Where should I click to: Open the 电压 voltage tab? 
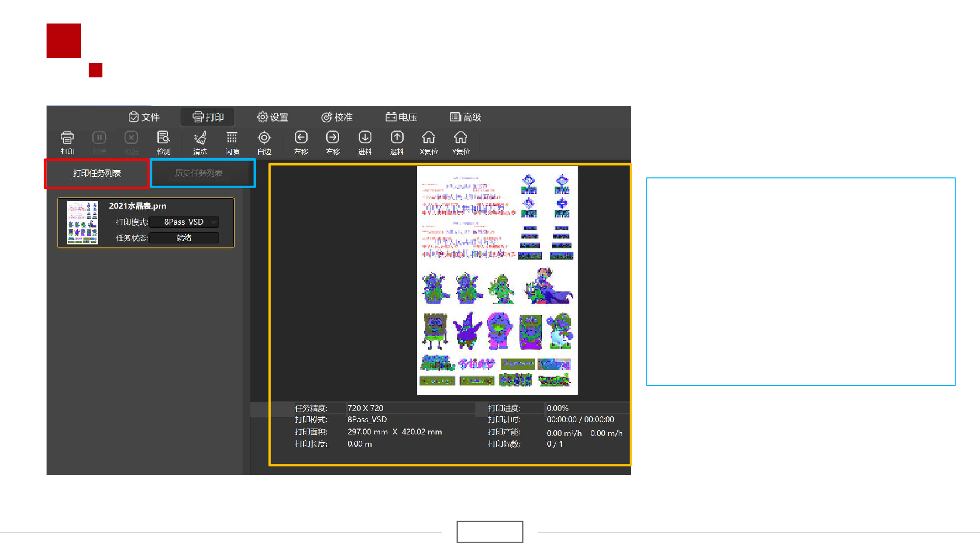coord(401,117)
